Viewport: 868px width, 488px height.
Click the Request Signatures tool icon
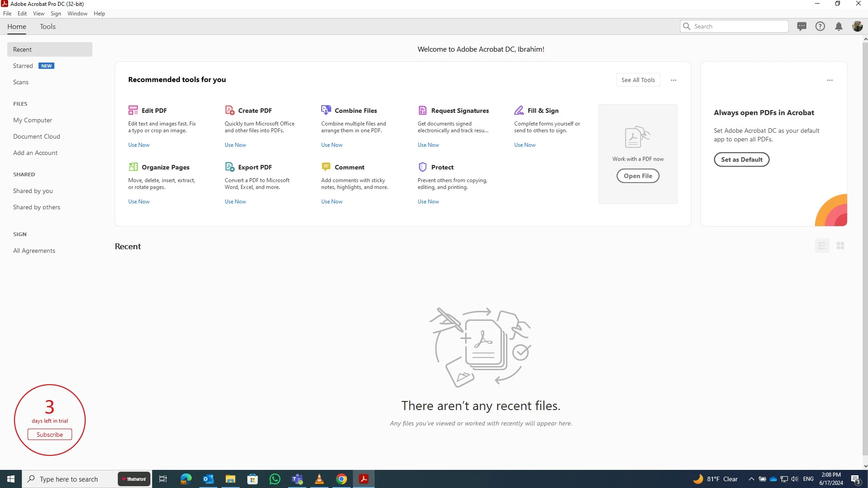(x=423, y=110)
